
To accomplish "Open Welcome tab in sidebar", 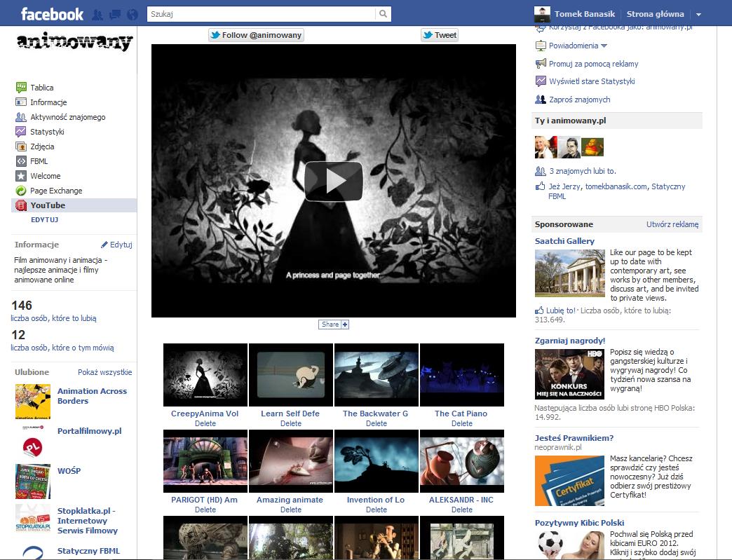I will (46, 176).
